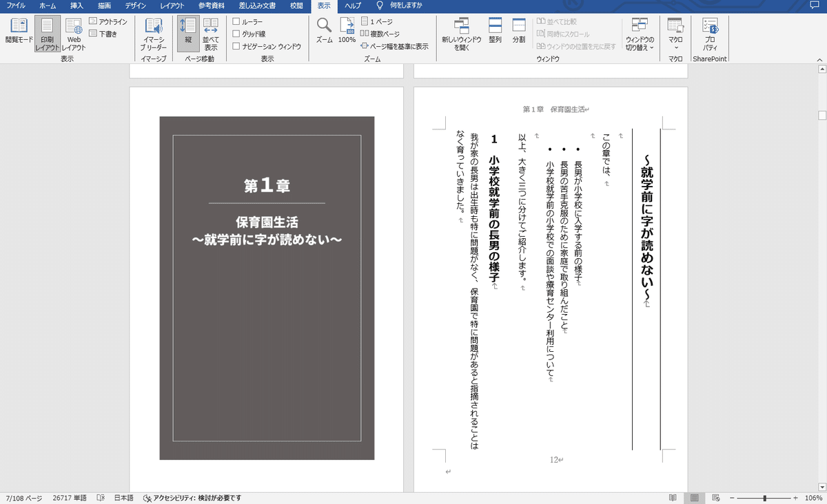Screen dimensions: 827x504
Task: Click vertical title ～就学前に字が読めない～
Action: click(x=646, y=227)
